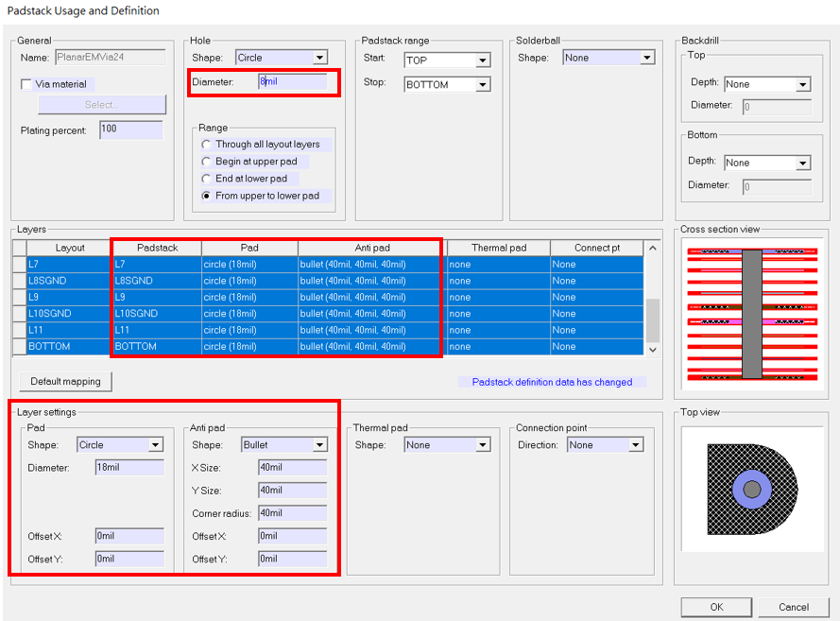The width and height of the screenshot is (840, 621).
Task: Select the L8SGND layer row
Action: [328, 281]
